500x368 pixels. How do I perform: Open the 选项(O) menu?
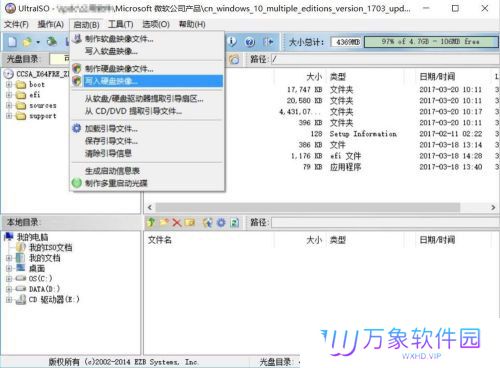(156, 24)
